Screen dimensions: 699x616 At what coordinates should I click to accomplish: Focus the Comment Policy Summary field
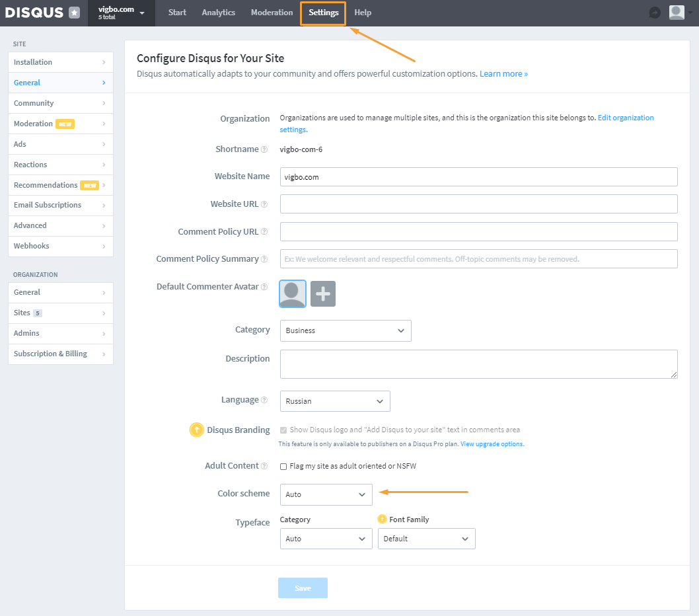coord(479,258)
